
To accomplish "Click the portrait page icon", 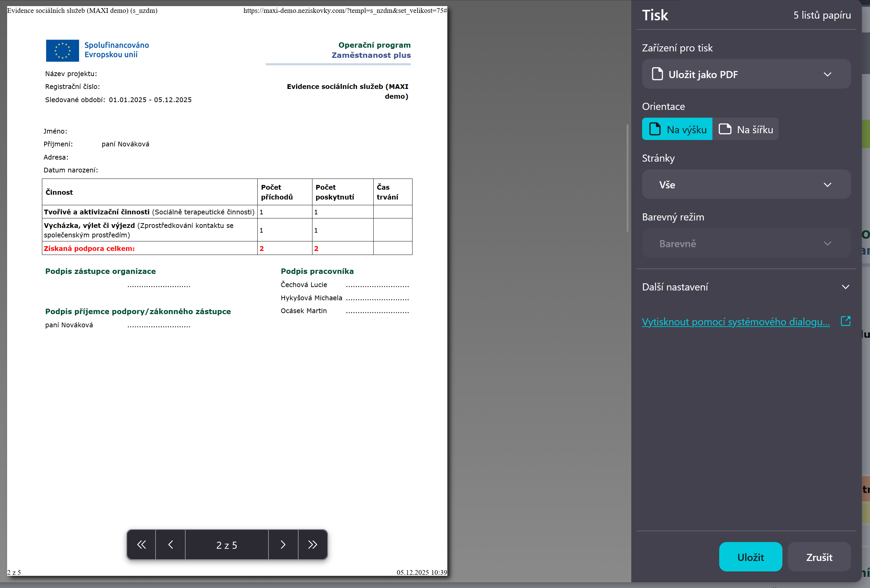I will coord(655,129).
